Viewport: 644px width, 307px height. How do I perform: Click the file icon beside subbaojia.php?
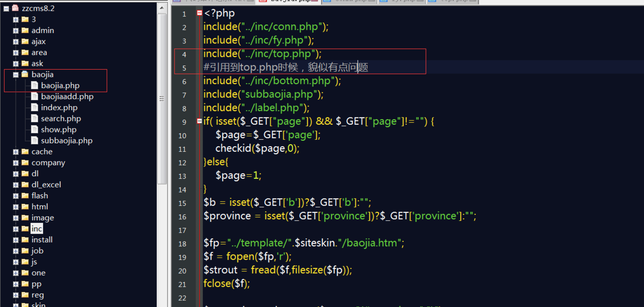pos(35,141)
